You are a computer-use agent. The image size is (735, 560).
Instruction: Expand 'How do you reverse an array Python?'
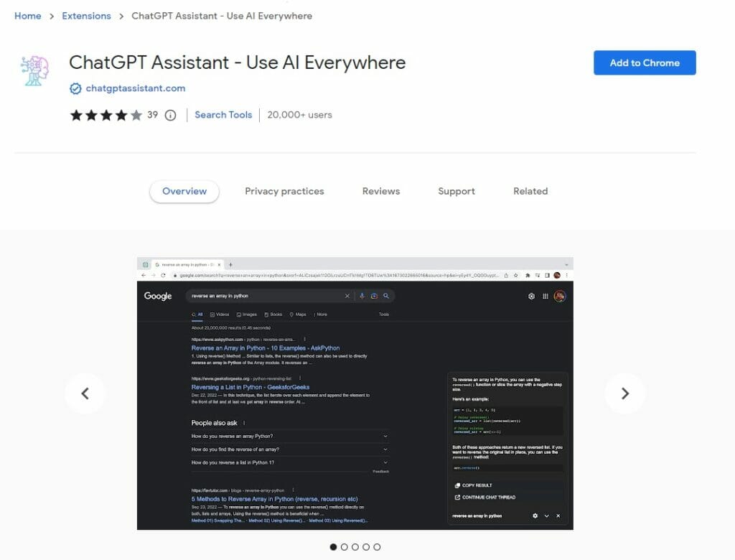[x=290, y=437]
